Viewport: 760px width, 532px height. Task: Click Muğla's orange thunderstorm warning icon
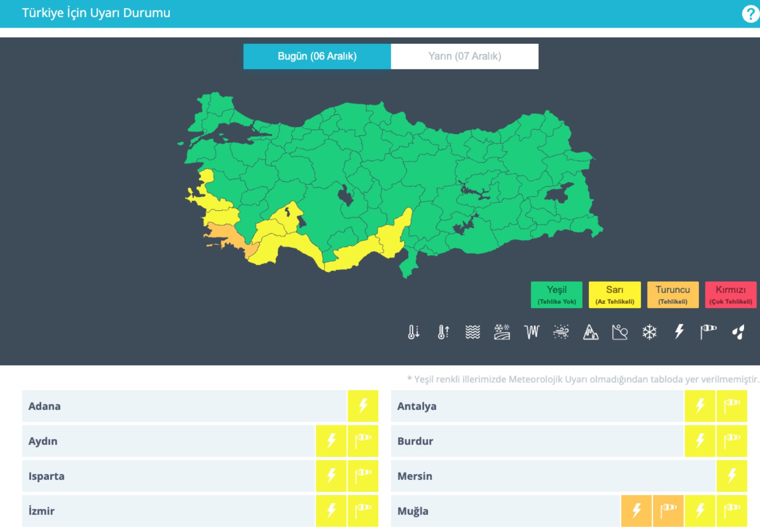pyautogui.click(x=637, y=511)
